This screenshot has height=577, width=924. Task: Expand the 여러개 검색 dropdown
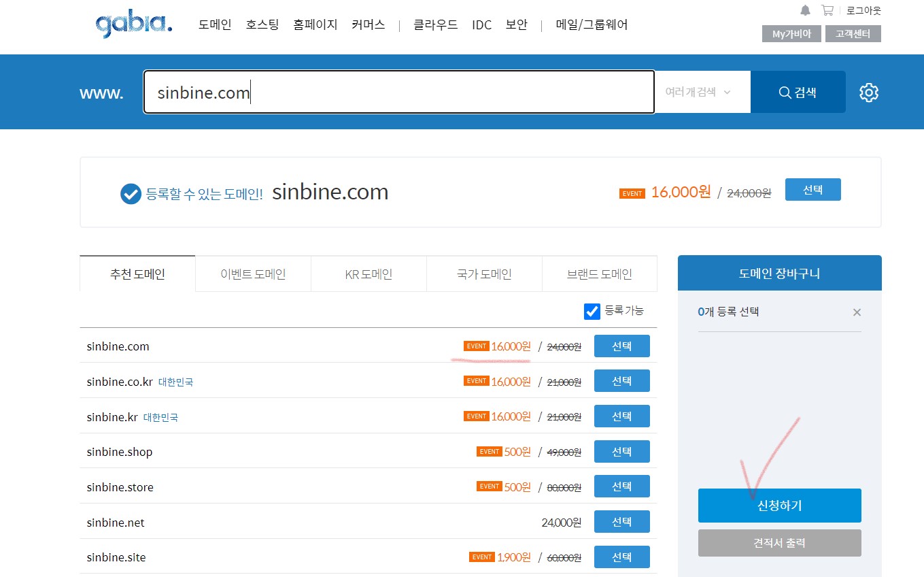pyautogui.click(x=698, y=92)
